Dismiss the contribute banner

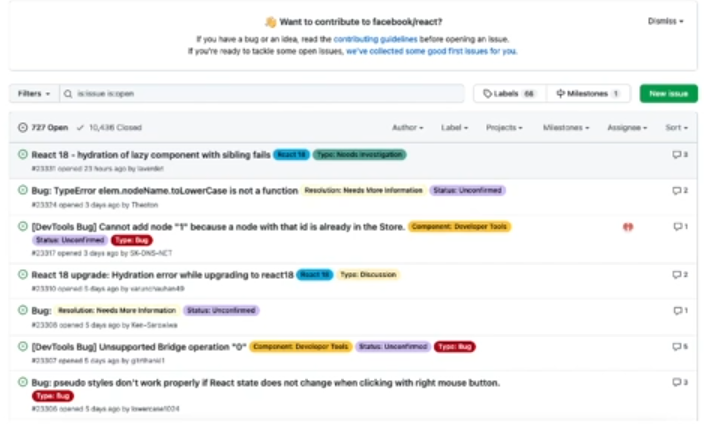pyautogui.click(x=665, y=21)
